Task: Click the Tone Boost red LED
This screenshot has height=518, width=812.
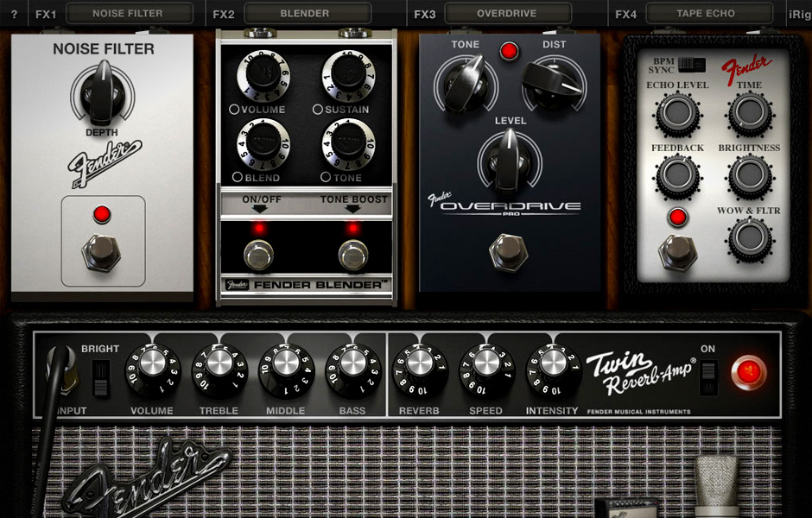Action: [353, 228]
